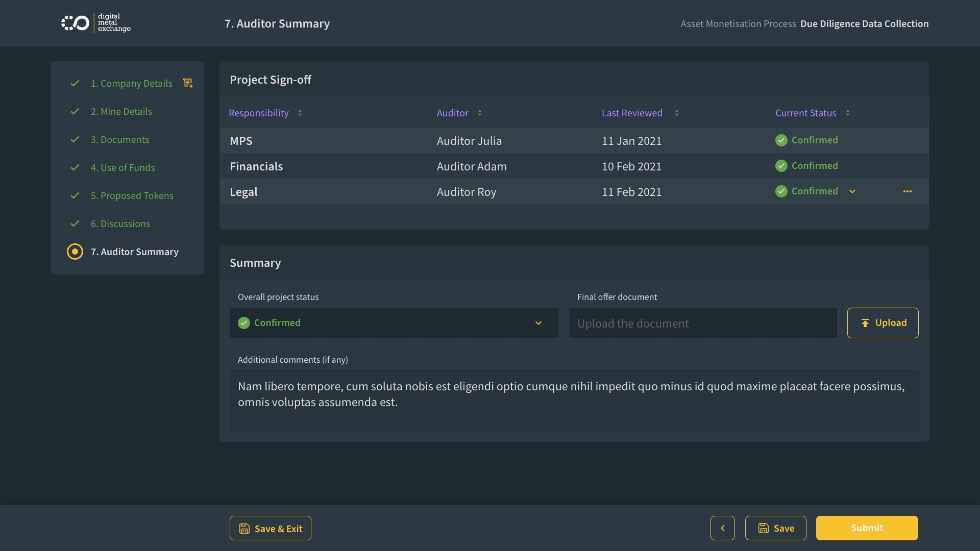980x551 pixels.
Task: Navigate to Use of Funds step
Action: tap(122, 167)
